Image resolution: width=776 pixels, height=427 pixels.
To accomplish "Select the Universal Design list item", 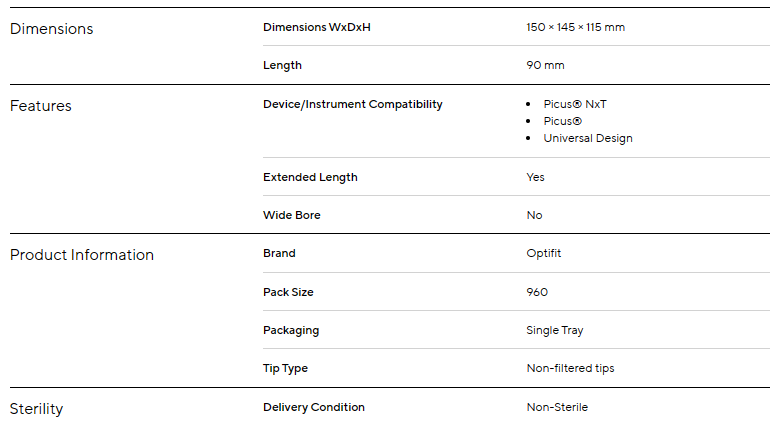I will click(588, 138).
